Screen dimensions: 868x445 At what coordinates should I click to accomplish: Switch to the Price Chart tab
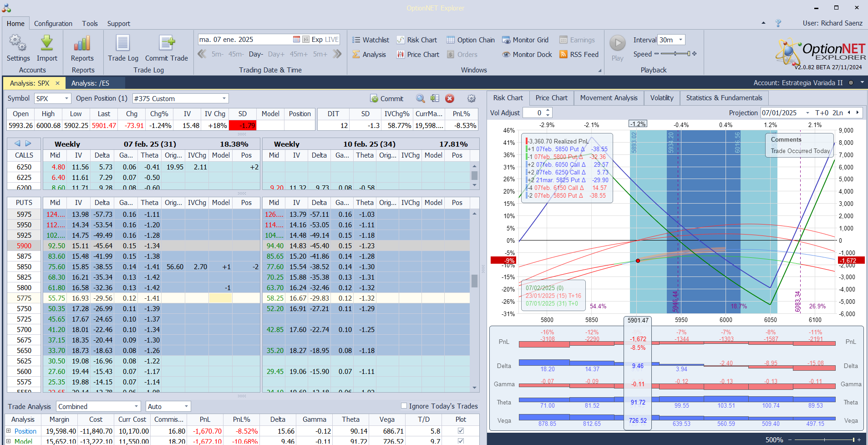pos(551,98)
